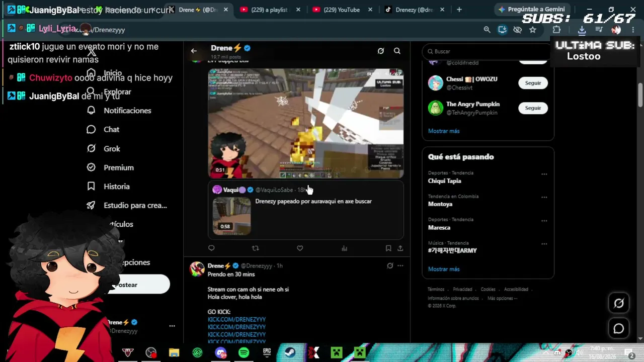Bookmark this page with the star
The image size is (644, 362).
coord(532,30)
